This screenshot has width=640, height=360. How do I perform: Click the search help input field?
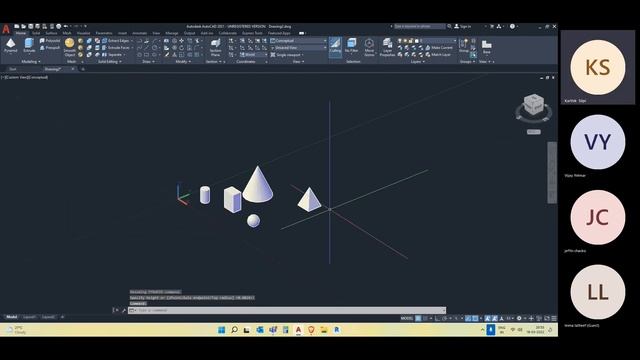pyautogui.click(x=420, y=26)
